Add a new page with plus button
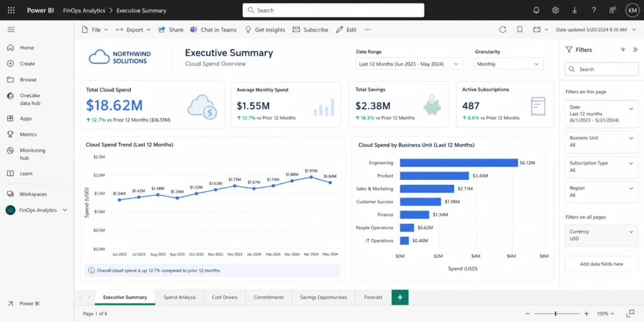644x322 pixels. [400, 297]
